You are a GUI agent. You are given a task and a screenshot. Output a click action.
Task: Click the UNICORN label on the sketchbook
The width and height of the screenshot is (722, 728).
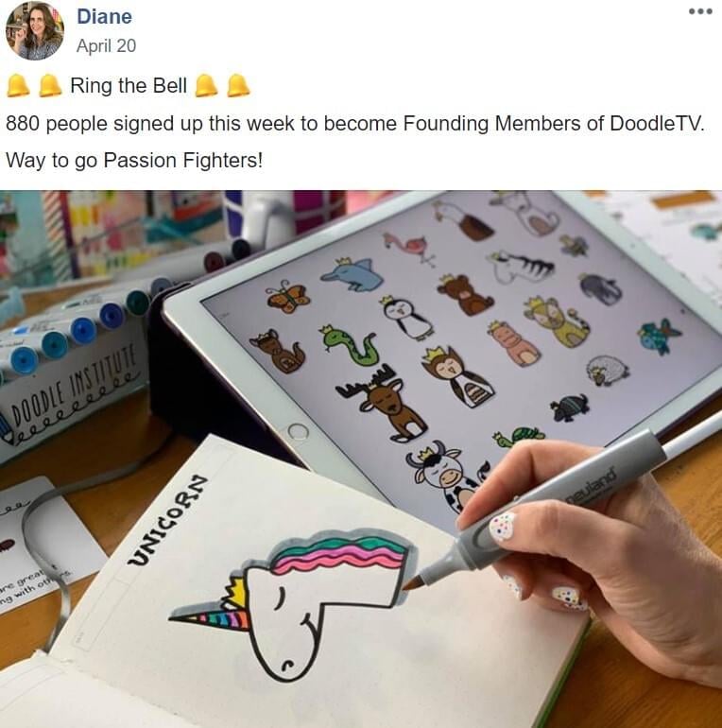(165, 519)
